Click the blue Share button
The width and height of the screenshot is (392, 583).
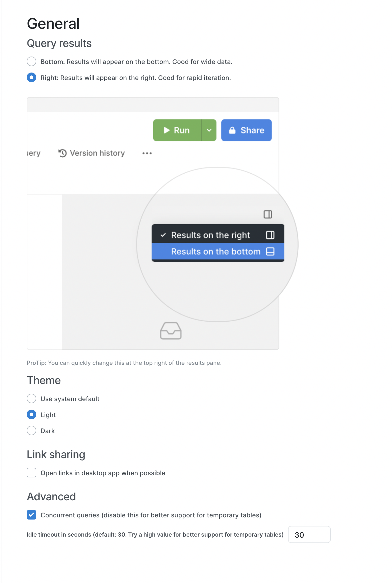pyautogui.click(x=246, y=130)
